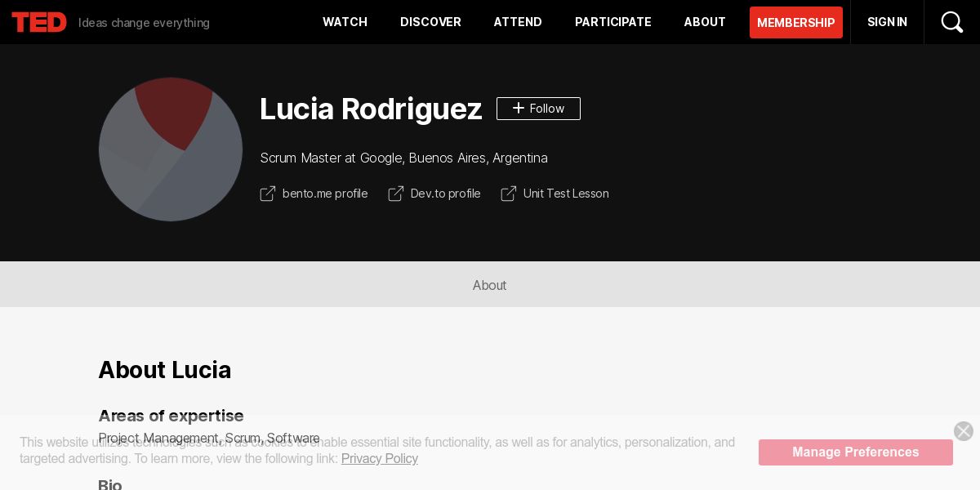
Task: Open the Participate menu
Action: coord(613,22)
